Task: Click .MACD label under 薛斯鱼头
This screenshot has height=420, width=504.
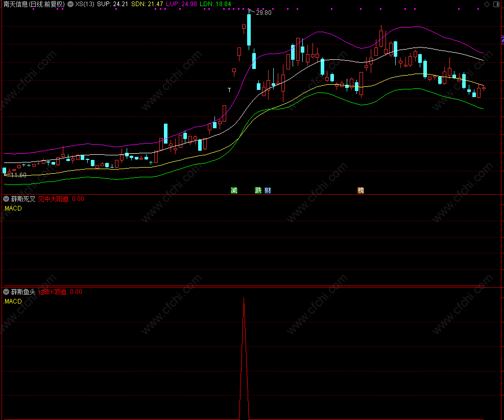Action: pos(13,301)
